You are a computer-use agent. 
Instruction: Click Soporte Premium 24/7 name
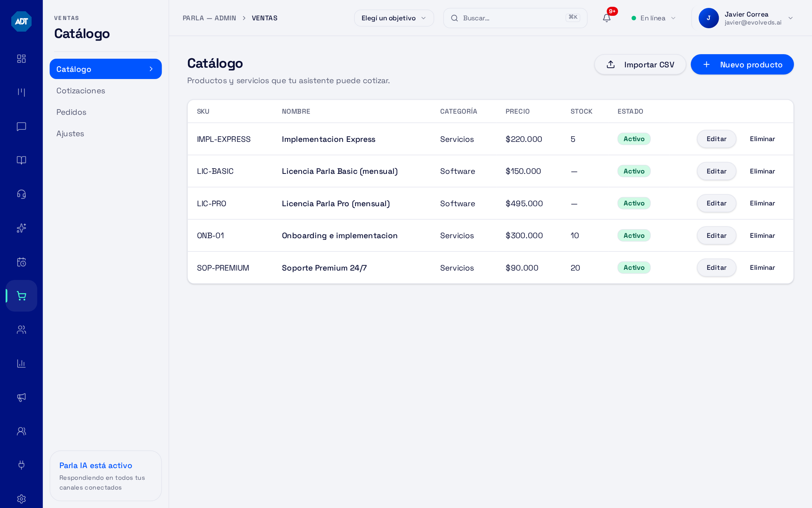coord(324,268)
